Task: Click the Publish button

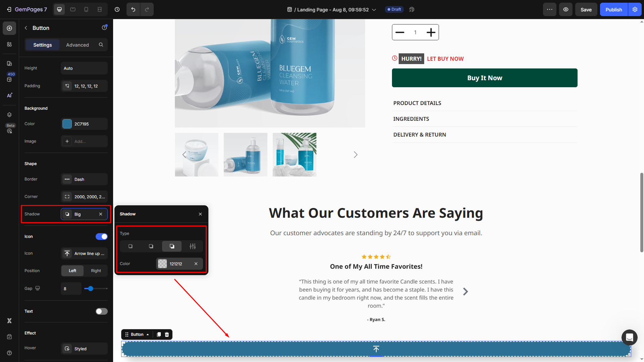Action: coord(613,9)
